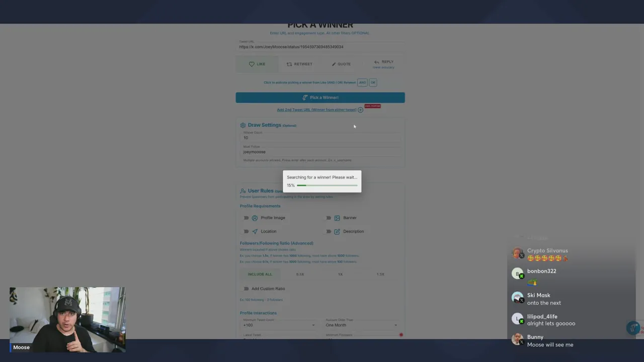This screenshot has height=362, width=644.
Task: Click the retweet arrows icon
Action: click(289, 64)
